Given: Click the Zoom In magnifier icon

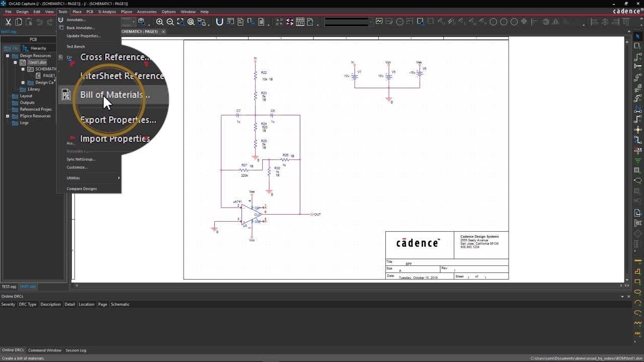Looking at the screenshot, I should (159, 22).
